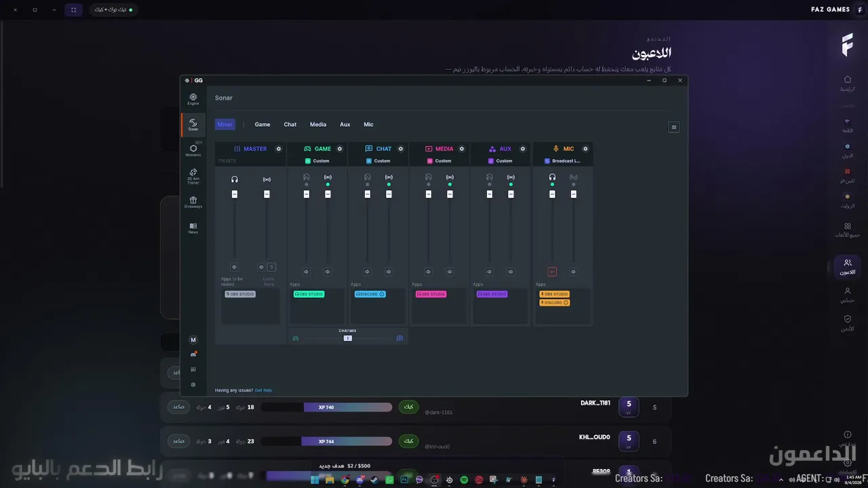Screen dimensions: 868x488
Task: Click the Get help link
Action: (x=263, y=390)
